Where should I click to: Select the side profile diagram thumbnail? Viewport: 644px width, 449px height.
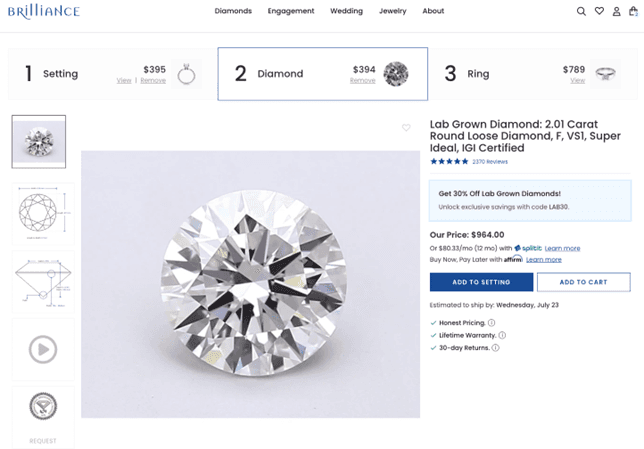pos(43,282)
